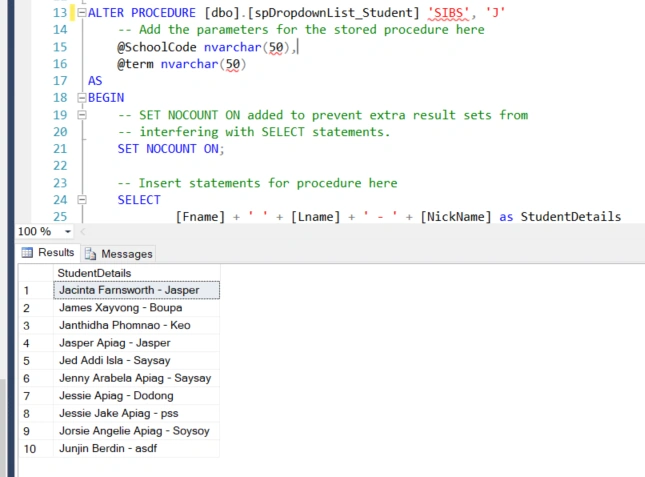Select the Junjin Berdin - asdf cell

tap(137, 448)
